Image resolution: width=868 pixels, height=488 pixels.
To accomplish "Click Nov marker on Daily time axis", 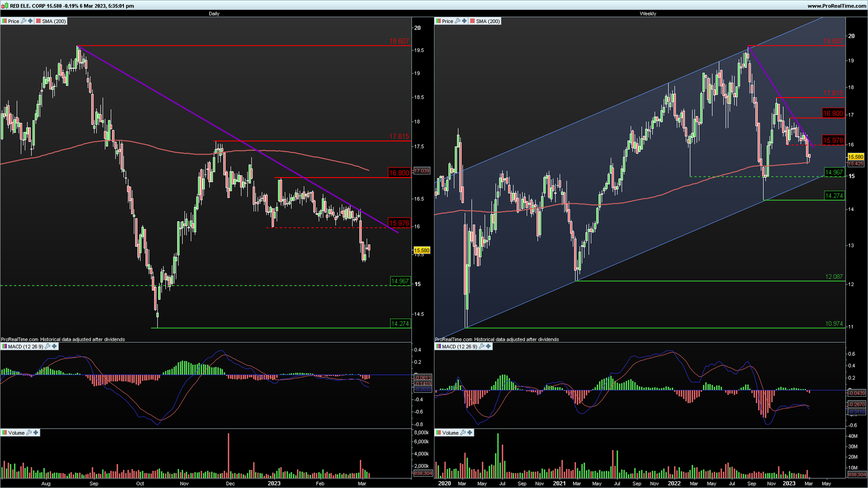I will (x=184, y=484).
